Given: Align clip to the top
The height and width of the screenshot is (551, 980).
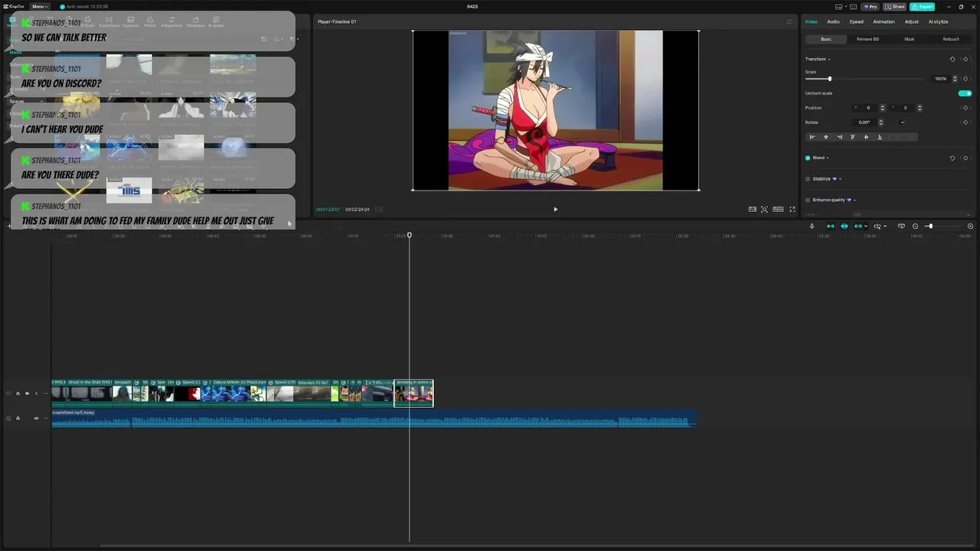Looking at the screenshot, I should tap(853, 137).
